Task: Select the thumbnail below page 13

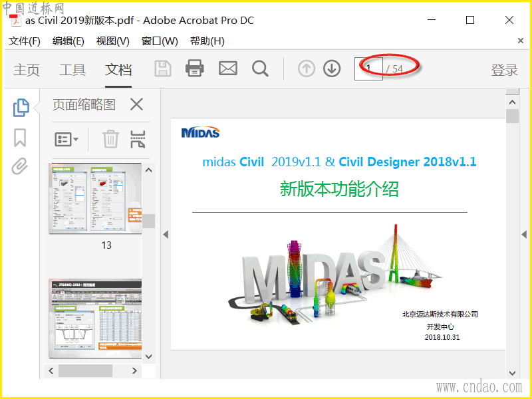Action: [x=95, y=319]
